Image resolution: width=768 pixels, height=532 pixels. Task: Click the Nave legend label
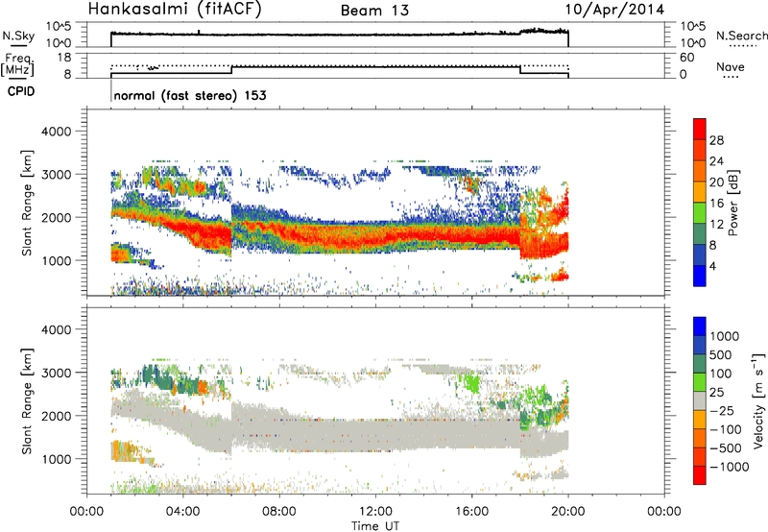[x=731, y=66]
